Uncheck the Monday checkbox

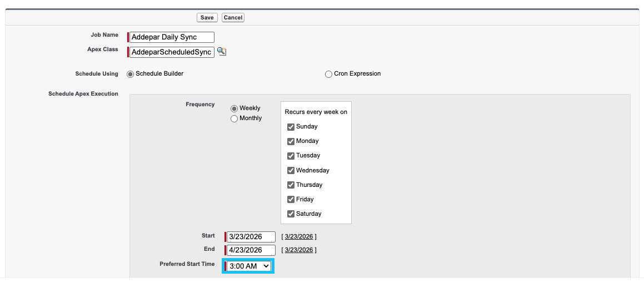click(x=291, y=141)
